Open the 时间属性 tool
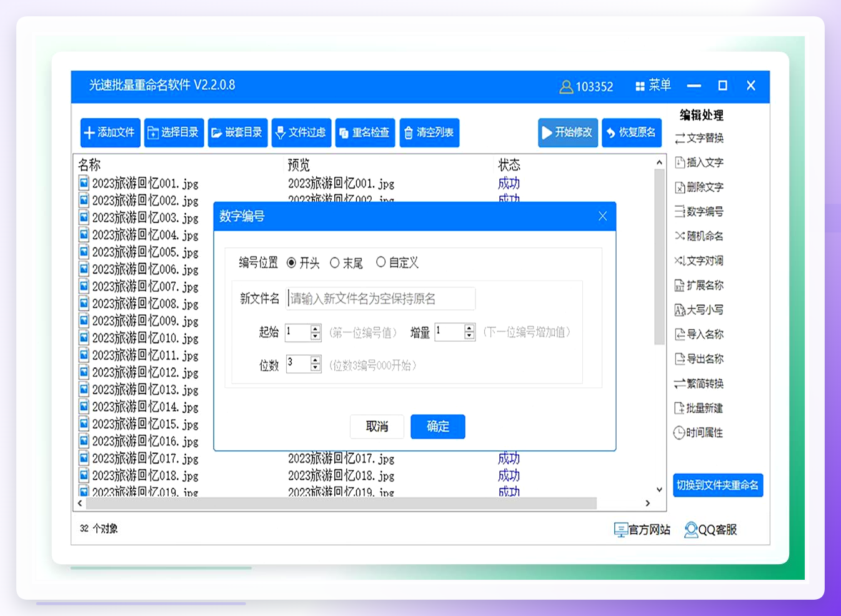Image resolution: width=841 pixels, height=616 pixels. pos(699,432)
